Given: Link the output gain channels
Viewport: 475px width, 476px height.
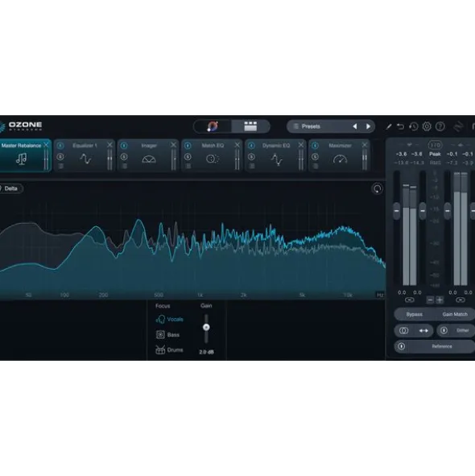Looking at the screenshot, I should coord(461,300).
